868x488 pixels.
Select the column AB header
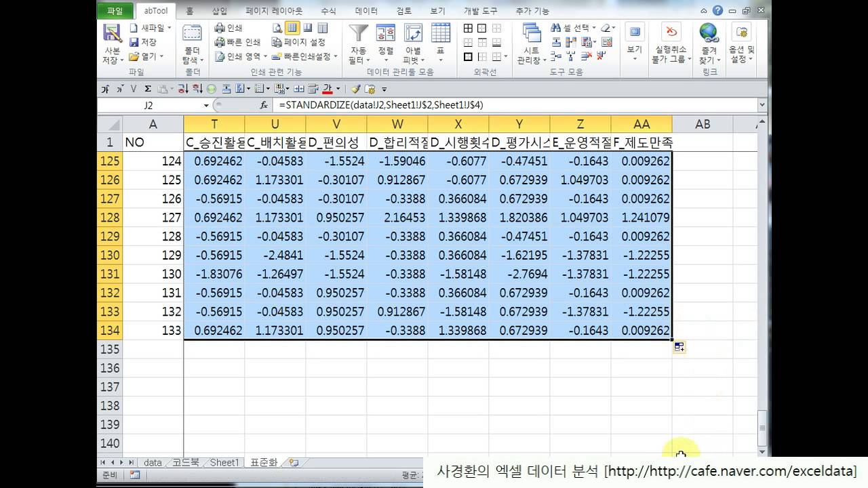click(x=703, y=124)
